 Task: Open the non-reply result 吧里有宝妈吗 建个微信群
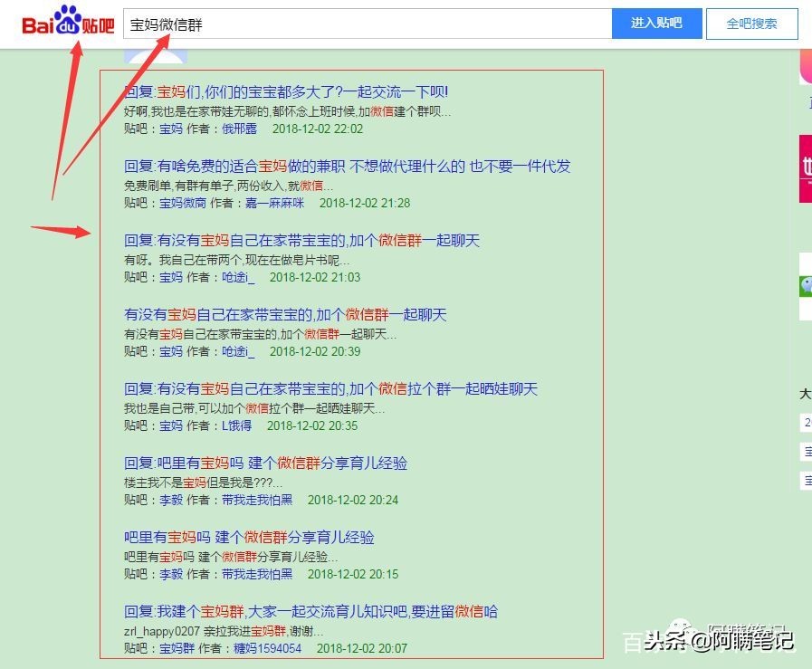tap(249, 537)
